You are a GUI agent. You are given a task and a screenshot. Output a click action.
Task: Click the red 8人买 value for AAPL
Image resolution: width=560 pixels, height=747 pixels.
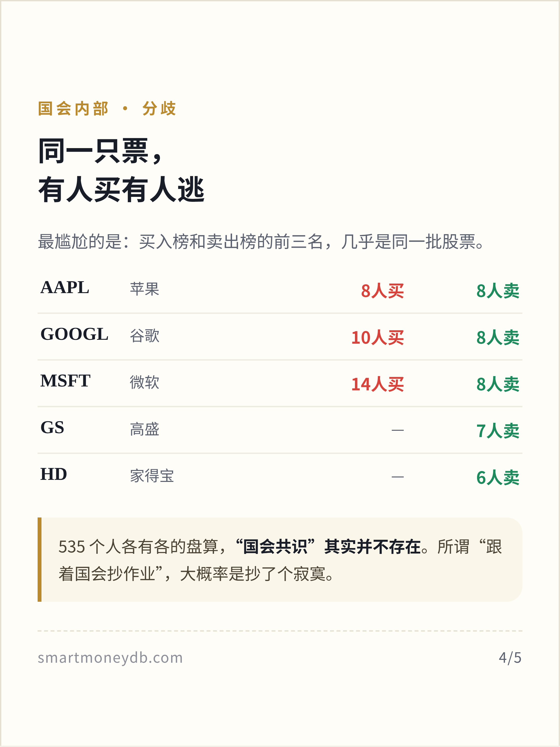pos(382,291)
